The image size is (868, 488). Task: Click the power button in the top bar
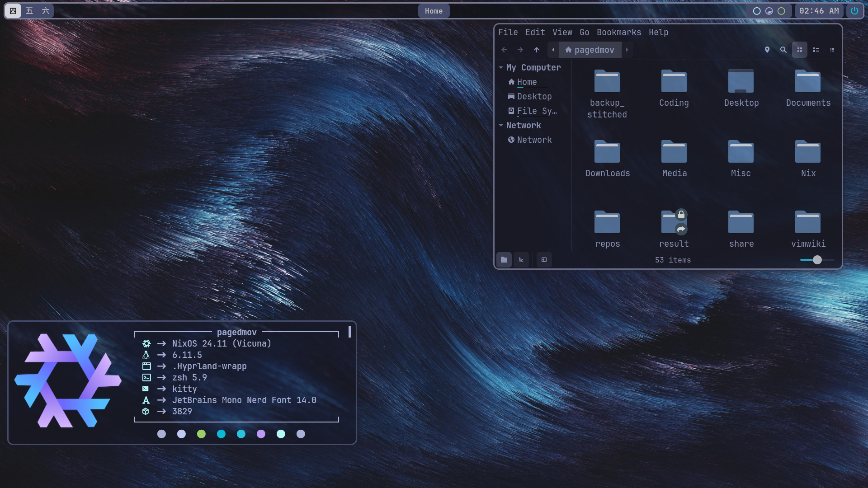(x=854, y=11)
